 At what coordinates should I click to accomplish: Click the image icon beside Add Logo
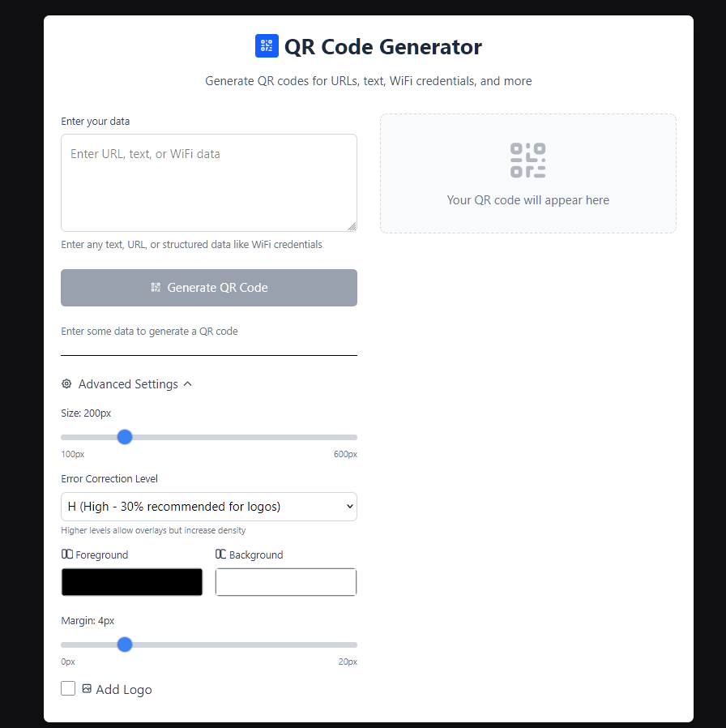point(86,688)
